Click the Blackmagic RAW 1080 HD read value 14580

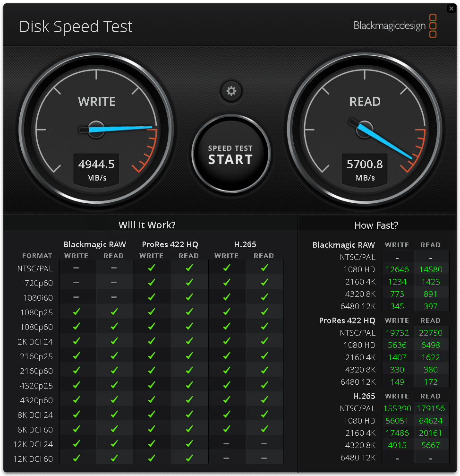point(431,269)
